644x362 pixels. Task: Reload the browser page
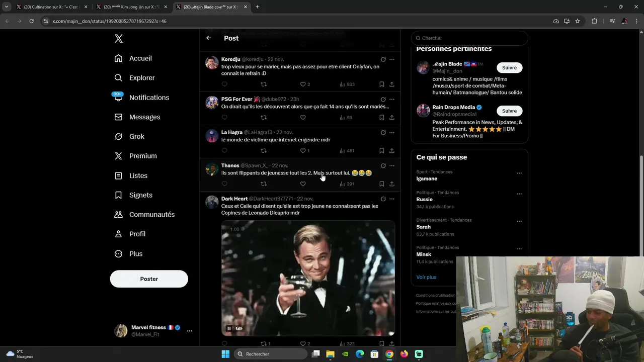coord(31,21)
